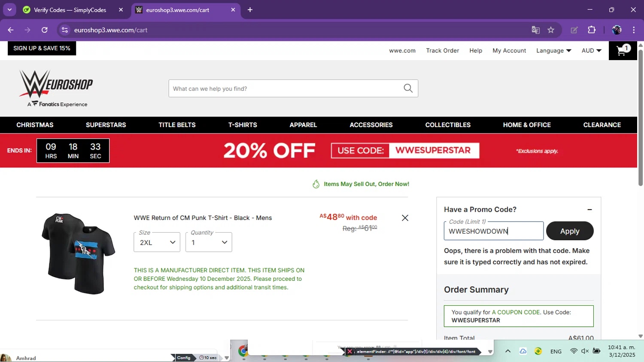Open the CLEARANCE category menu
This screenshot has height=362, width=644.
tap(602, 125)
